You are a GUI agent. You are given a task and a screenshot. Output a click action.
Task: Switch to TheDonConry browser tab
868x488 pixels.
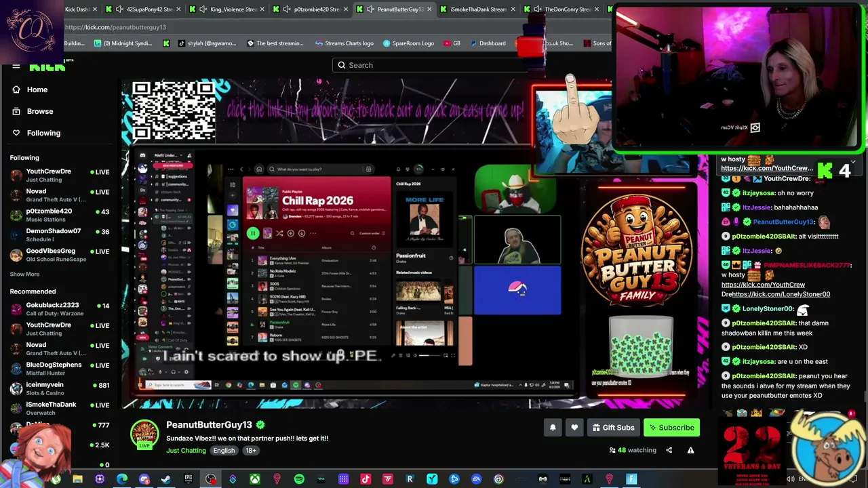[562, 9]
